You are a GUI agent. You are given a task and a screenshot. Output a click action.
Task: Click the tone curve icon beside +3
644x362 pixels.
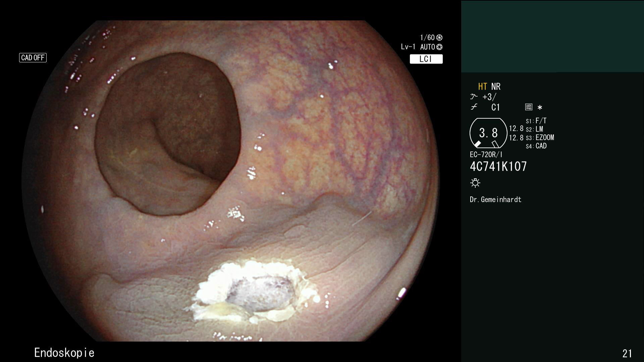click(x=474, y=97)
